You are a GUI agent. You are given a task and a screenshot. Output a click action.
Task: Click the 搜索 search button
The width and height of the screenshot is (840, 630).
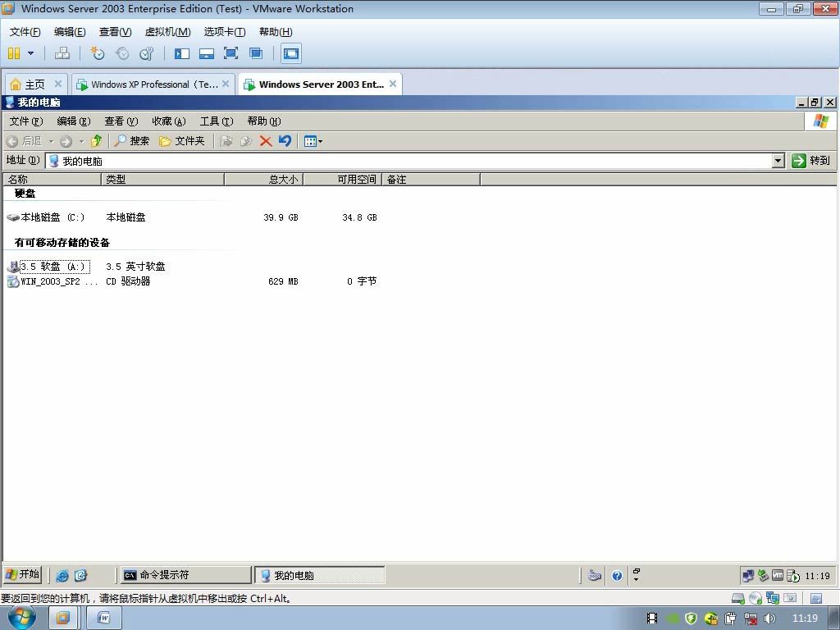tap(132, 141)
